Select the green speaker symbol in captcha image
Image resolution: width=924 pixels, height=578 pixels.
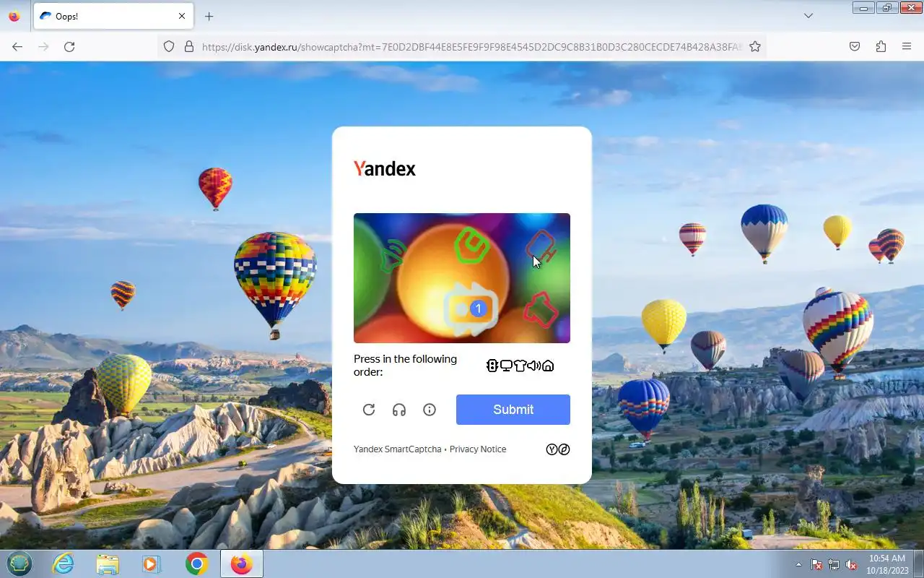point(393,255)
